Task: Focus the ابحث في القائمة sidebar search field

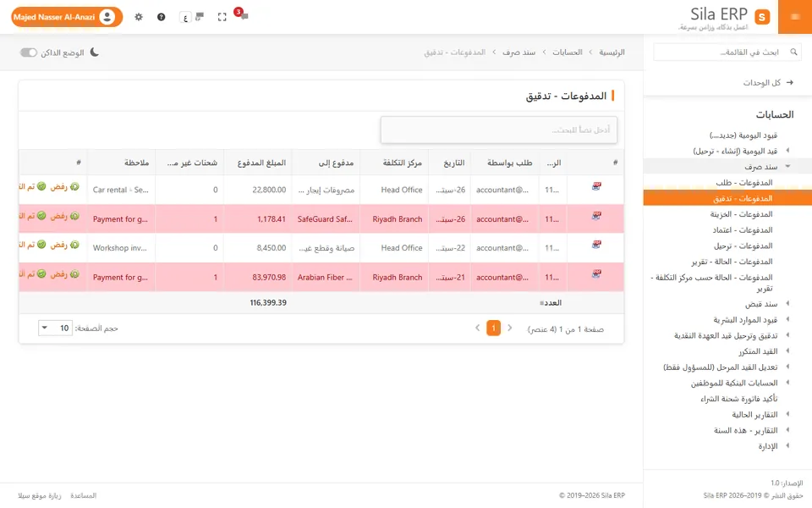Action: [x=727, y=52]
